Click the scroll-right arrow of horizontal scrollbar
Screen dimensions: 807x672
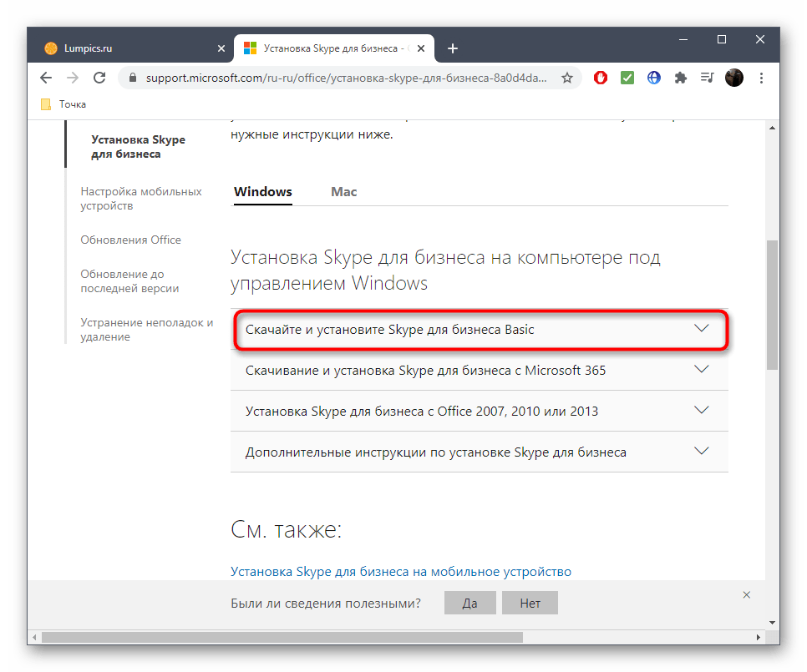(x=759, y=638)
